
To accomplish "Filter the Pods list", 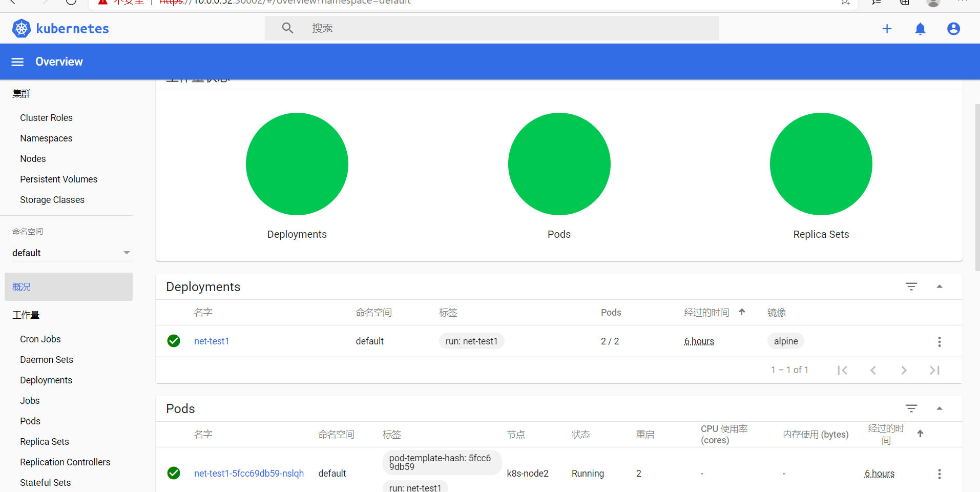I will point(911,408).
